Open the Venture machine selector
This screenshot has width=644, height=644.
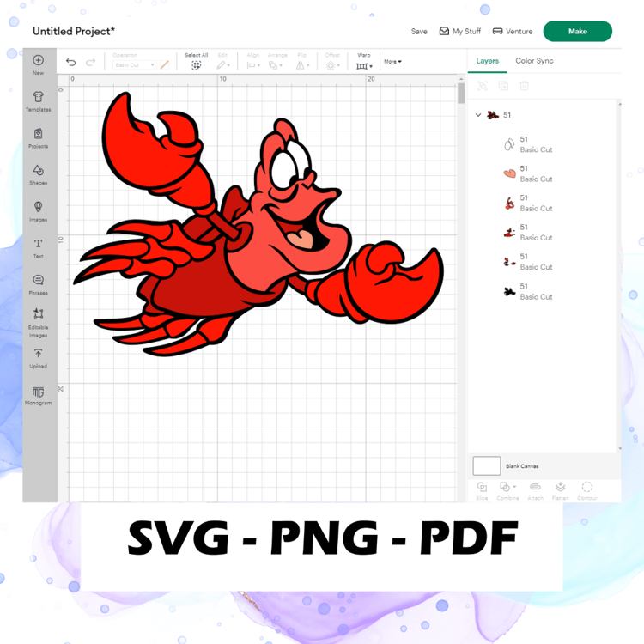(x=513, y=31)
